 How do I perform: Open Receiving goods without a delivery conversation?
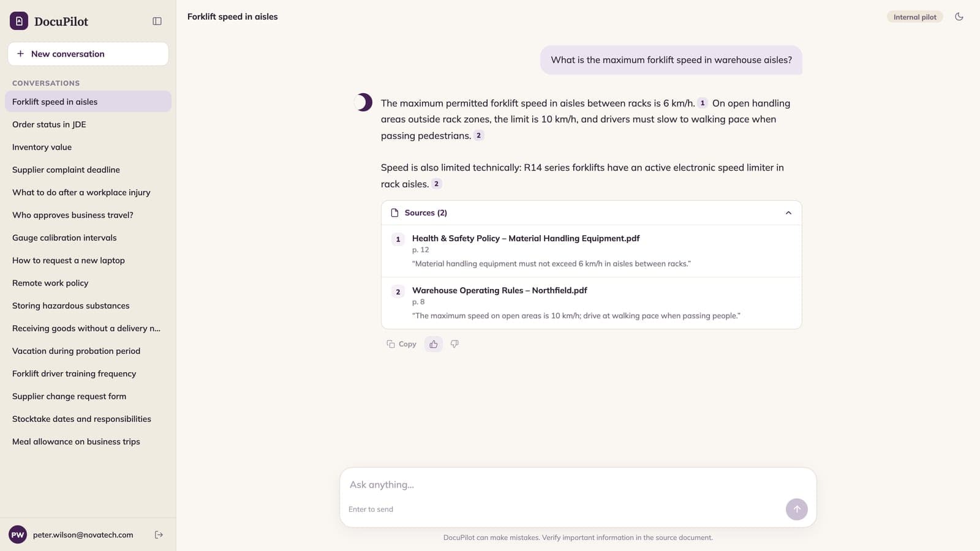point(88,328)
